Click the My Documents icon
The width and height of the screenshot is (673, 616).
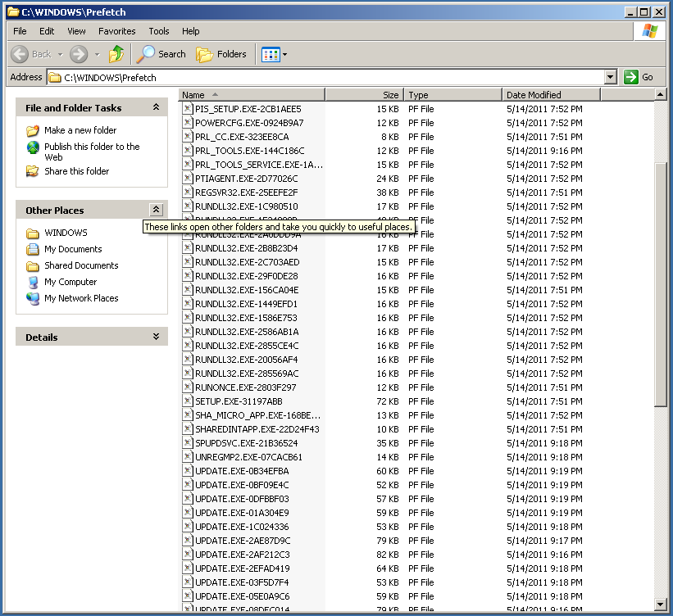click(33, 249)
